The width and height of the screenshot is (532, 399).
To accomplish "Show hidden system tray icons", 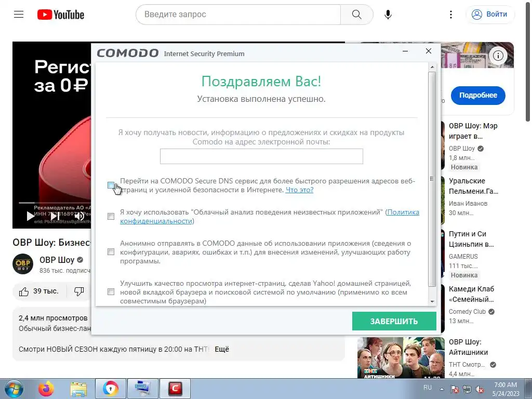I will pyautogui.click(x=442, y=389).
